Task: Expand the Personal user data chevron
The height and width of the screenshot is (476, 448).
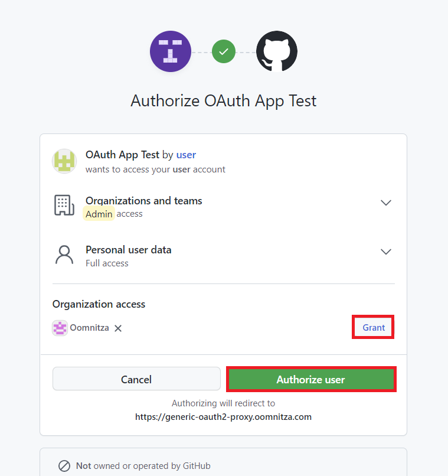Action: [386, 252]
